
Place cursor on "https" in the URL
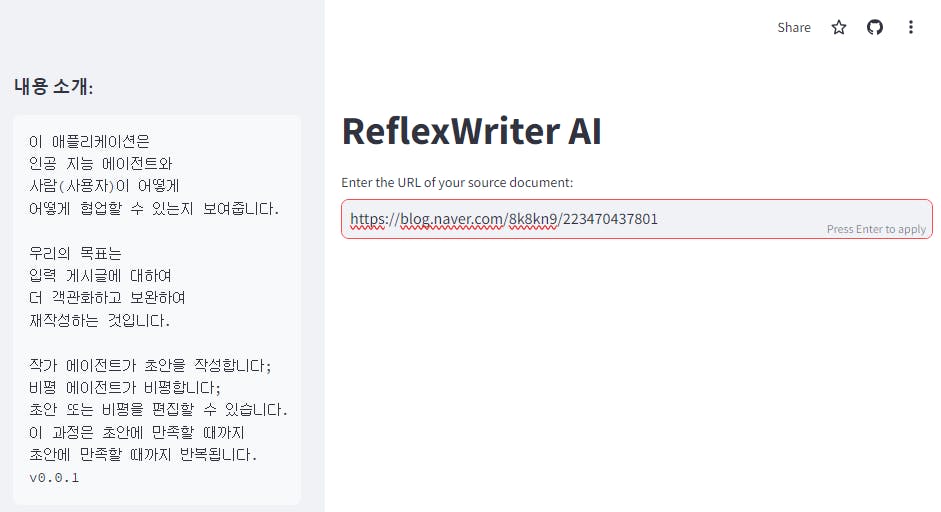pyautogui.click(x=366, y=218)
